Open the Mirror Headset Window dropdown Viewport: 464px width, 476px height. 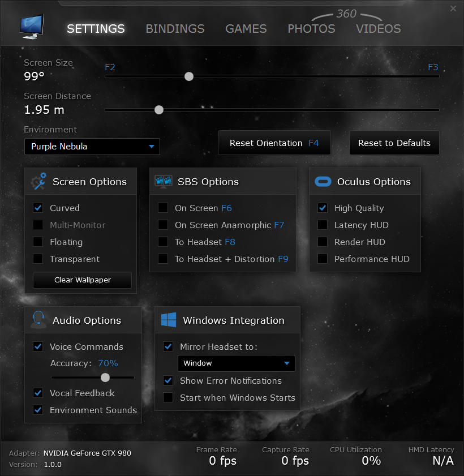pos(237,363)
